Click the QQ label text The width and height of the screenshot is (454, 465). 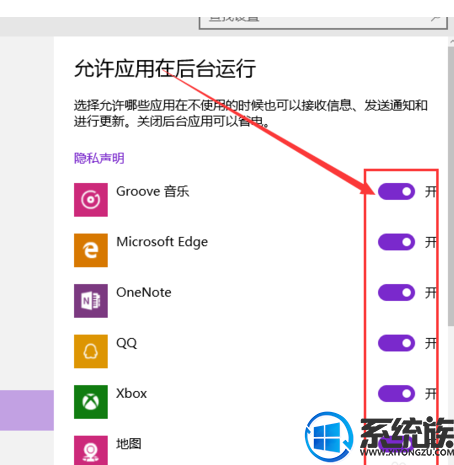click(x=127, y=343)
